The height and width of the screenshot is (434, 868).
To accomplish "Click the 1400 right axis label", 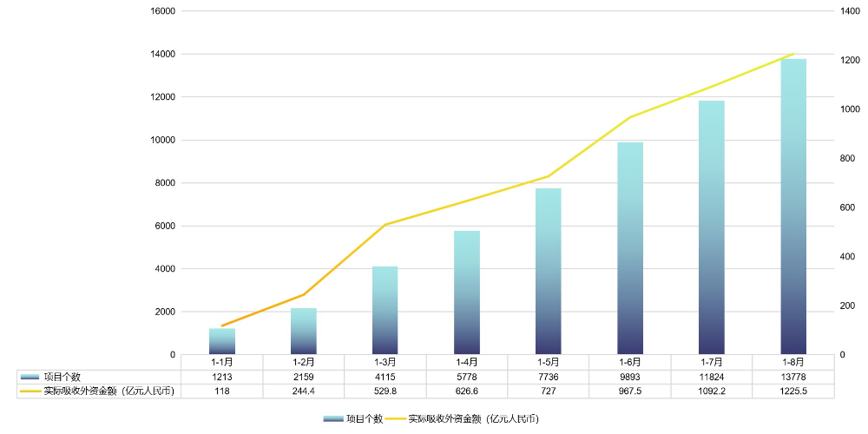I will click(x=849, y=11).
